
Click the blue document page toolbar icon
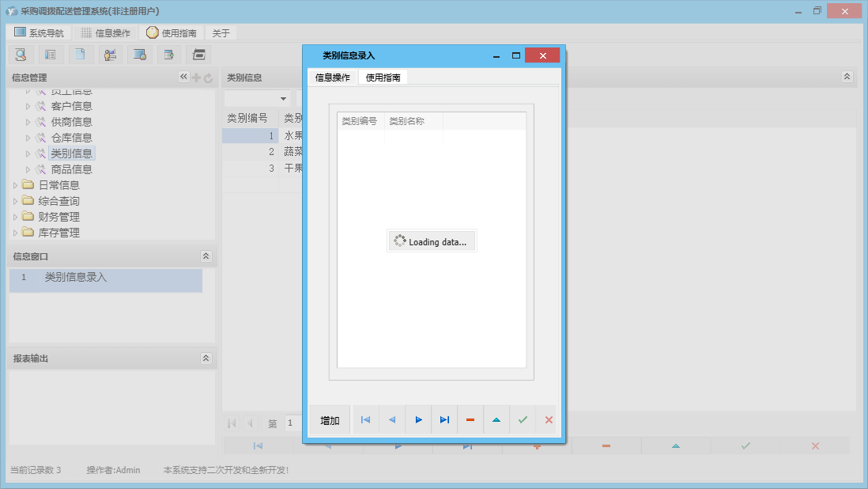[x=81, y=55]
